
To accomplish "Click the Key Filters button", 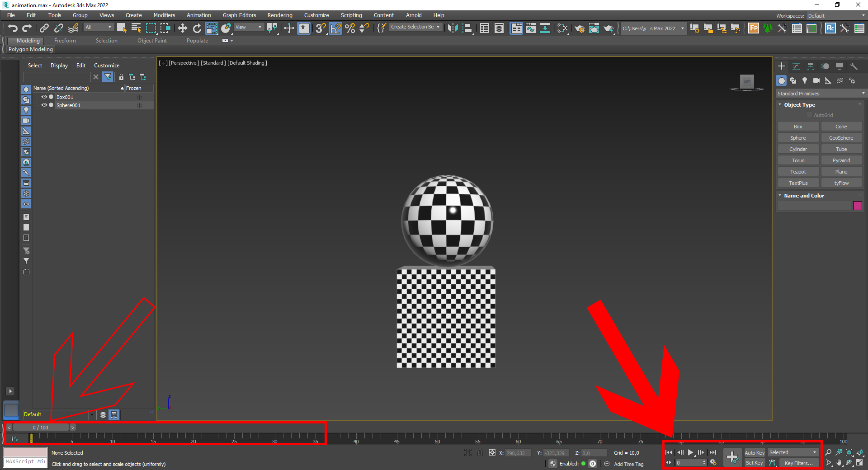I will point(798,463).
